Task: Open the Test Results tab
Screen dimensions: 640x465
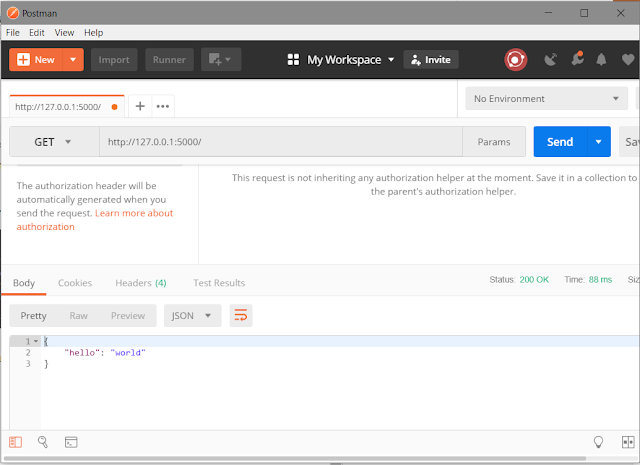Action: 219,283
